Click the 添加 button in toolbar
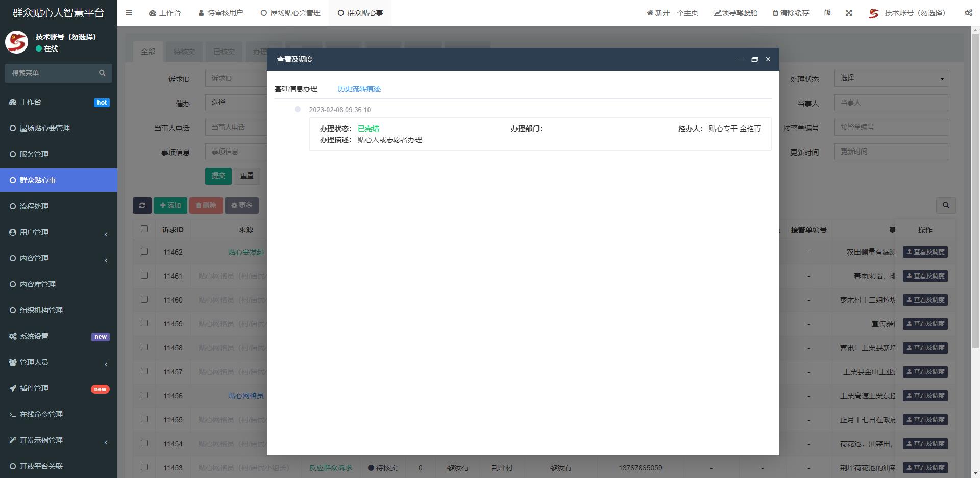 (170, 205)
